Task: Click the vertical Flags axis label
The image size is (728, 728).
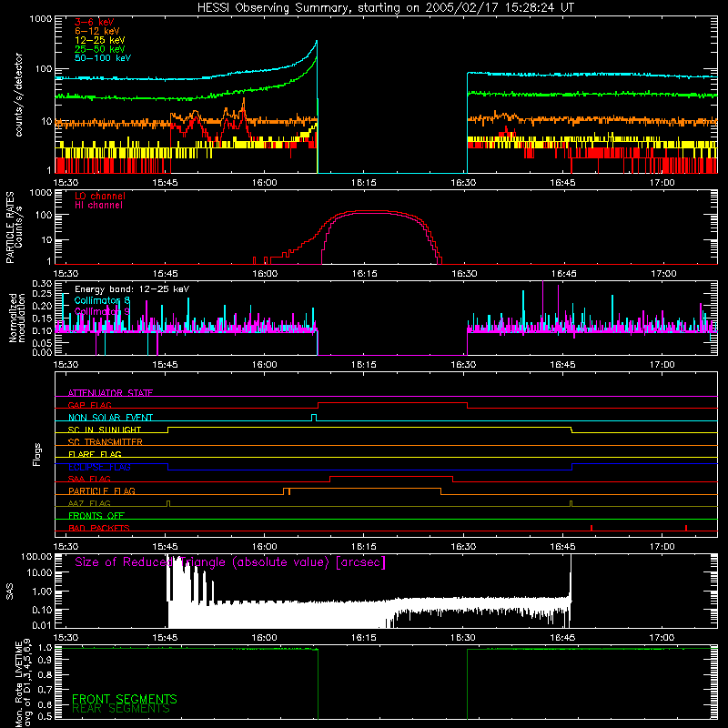Action: pos(36,454)
